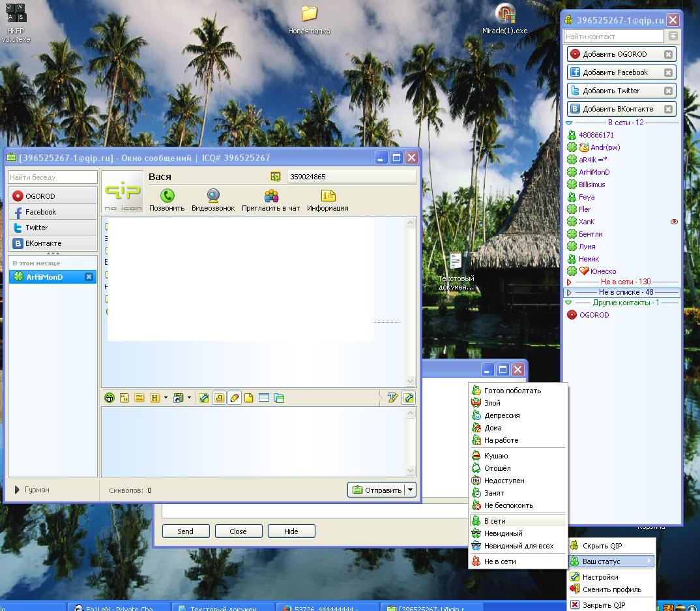Click the Позвонить call icon
The width and height of the screenshot is (700, 611).
click(167, 200)
